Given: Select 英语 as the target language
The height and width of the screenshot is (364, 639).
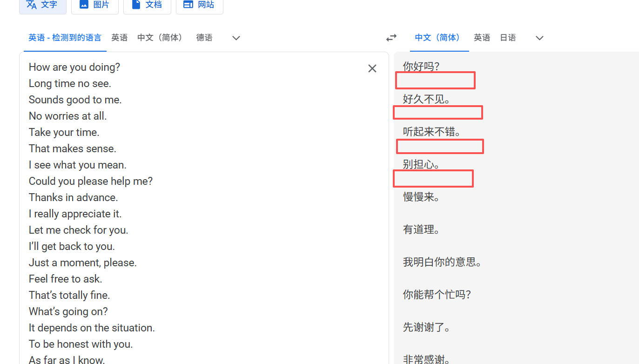Looking at the screenshot, I should (482, 38).
